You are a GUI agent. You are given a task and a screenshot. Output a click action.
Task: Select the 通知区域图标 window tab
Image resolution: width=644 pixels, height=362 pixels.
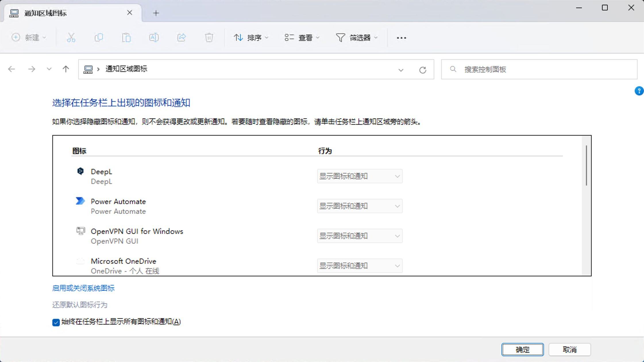coord(73,13)
